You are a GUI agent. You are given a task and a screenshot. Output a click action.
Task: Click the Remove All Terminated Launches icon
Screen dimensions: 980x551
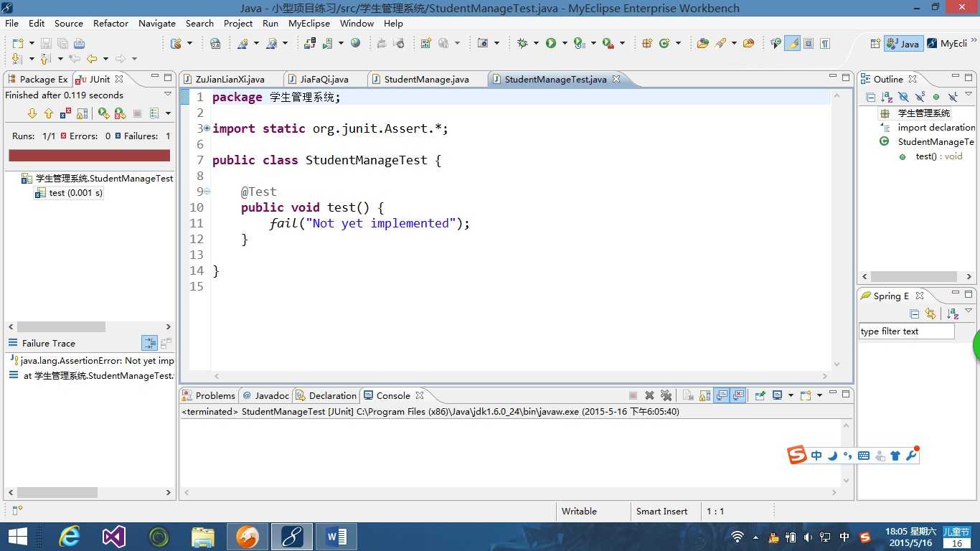tap(666, 395)
